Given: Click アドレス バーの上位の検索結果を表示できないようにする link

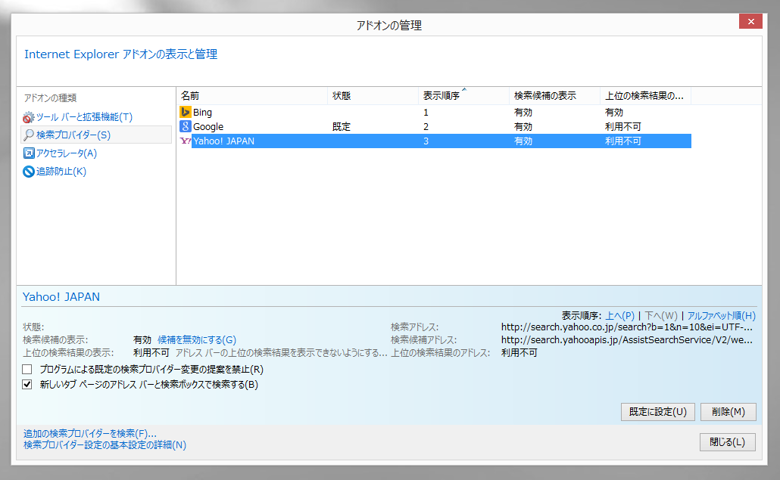Looking at the screenshot, I should pyautogui.click(x=281, y=353).
